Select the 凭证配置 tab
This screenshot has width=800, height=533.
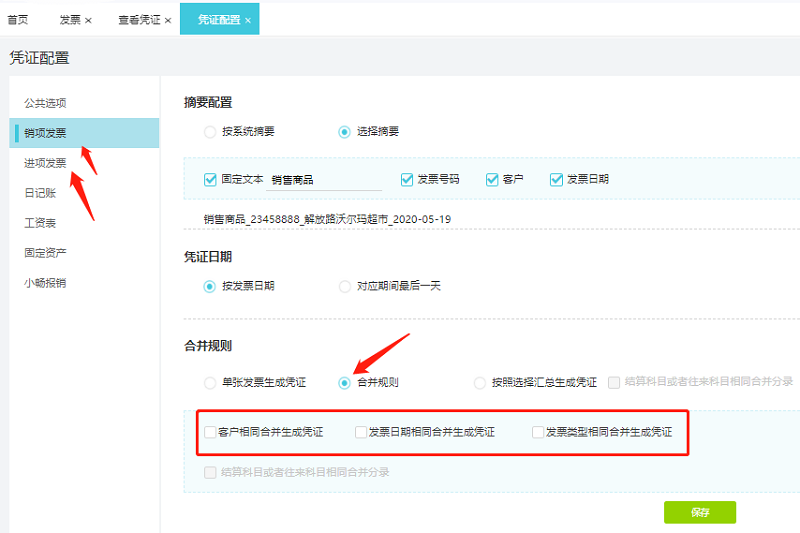pyautogui.click(x=219, y=19)
